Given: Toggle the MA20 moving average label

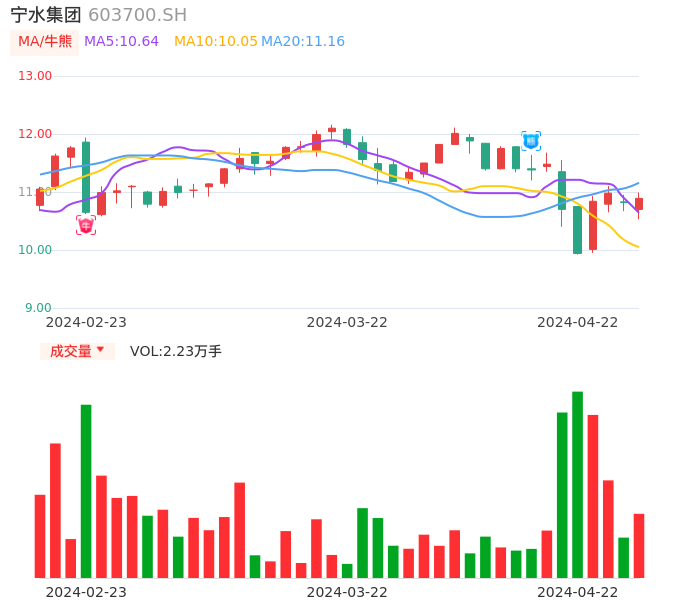Looking at the screenshot, I should coord(303,42).
